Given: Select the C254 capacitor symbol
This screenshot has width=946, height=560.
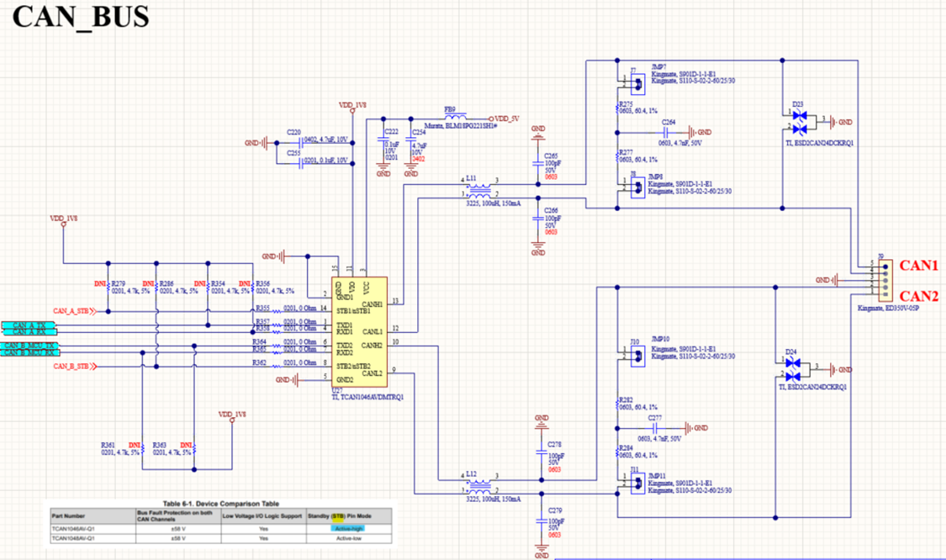Looking at the screenshot, I should [411, 140].
